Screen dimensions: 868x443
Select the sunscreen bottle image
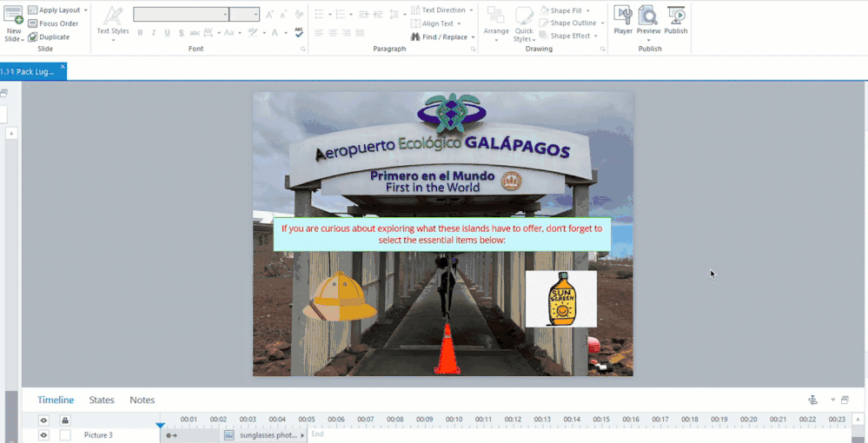[560, 299]
